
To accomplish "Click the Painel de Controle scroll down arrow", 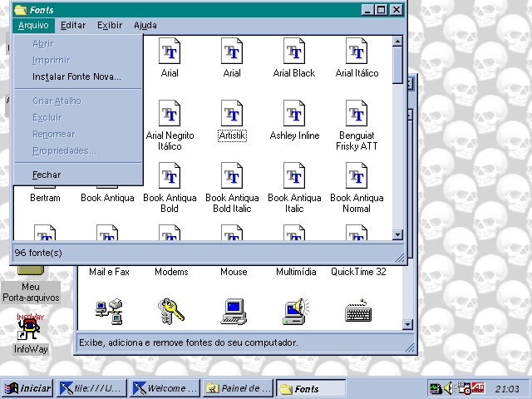I will (x=407, y=324).
